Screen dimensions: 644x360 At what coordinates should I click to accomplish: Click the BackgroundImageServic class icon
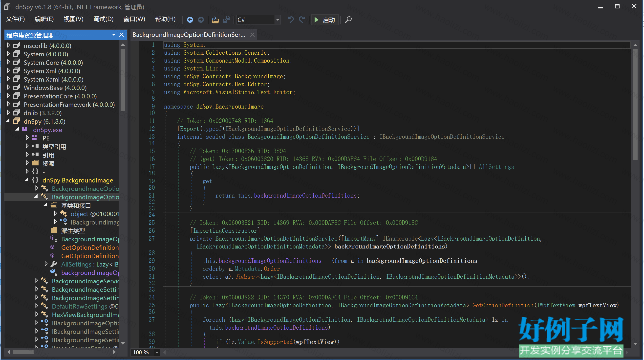coord(44,281)
